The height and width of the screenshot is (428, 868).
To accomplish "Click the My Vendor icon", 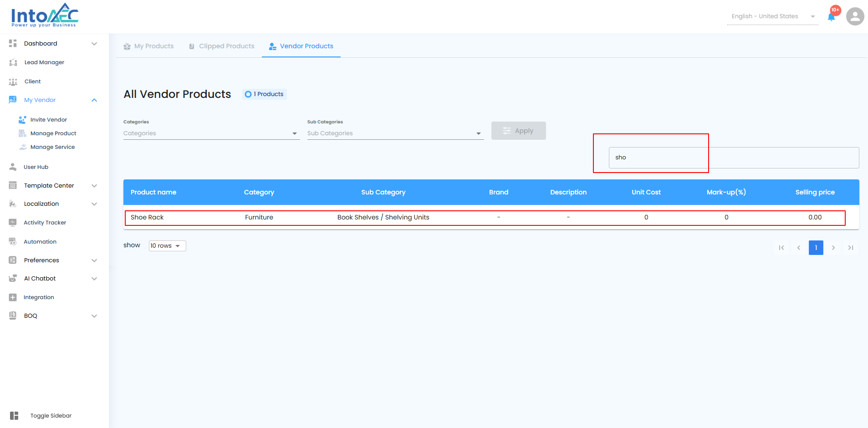I will [13, 100].
